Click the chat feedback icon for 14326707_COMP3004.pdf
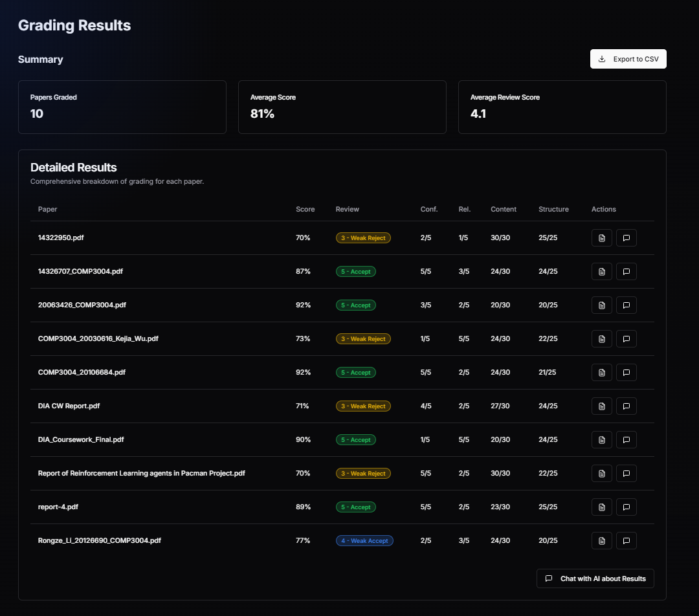 (626, 271)
